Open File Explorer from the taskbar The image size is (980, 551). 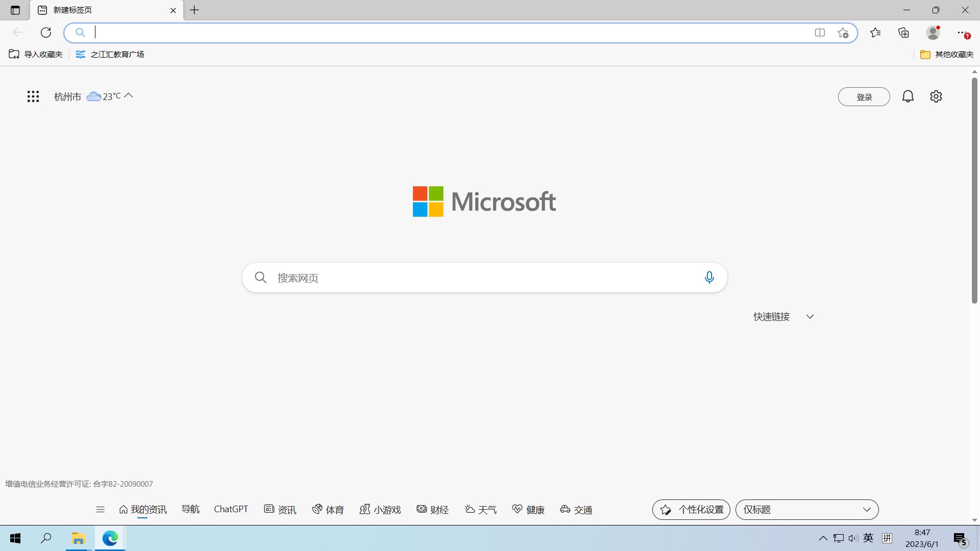[78, 538]
